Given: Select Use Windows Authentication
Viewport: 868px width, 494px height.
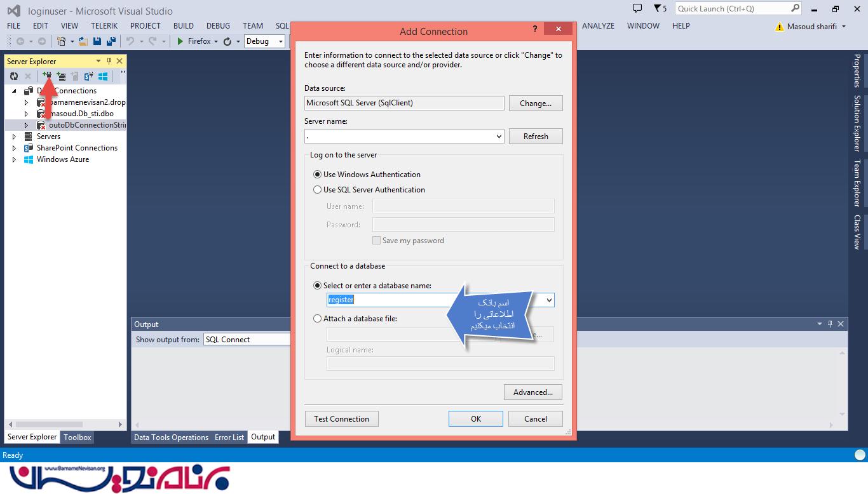Looking at the screenshot, I should pyautogui.click(x=318, y=175).
